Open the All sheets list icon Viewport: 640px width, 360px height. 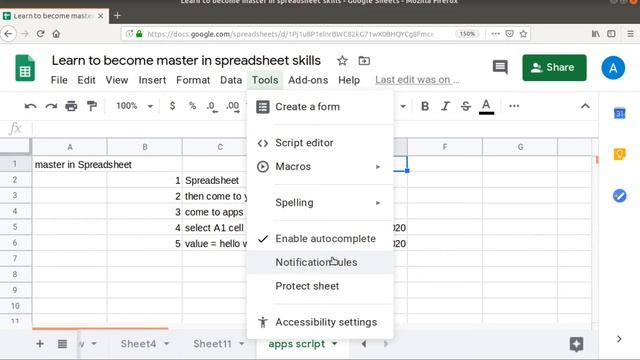click(x=62, y=344)
